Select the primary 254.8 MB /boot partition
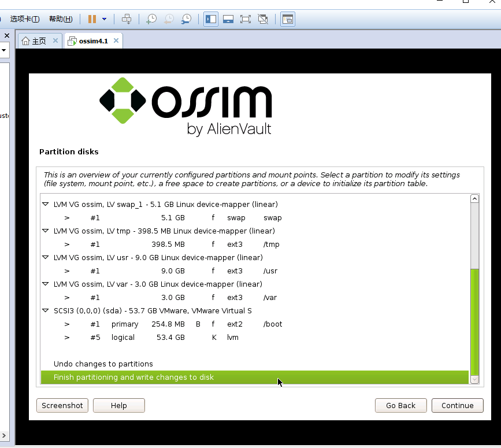501x448 pixels. click(x=255, y=324)
